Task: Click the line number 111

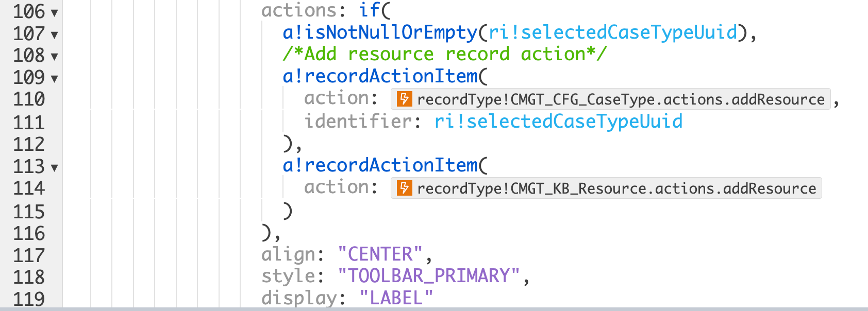Action: [x=29, y=123]
